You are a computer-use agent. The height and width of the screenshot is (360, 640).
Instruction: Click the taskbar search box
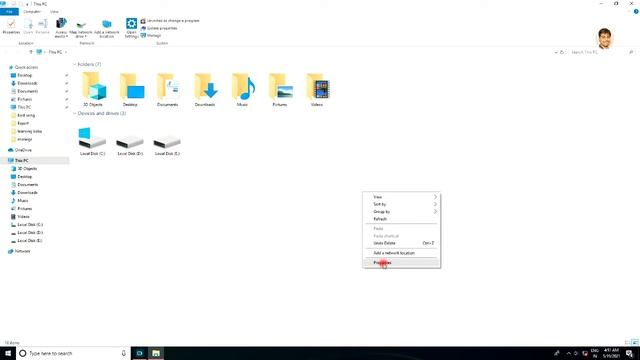73,353
